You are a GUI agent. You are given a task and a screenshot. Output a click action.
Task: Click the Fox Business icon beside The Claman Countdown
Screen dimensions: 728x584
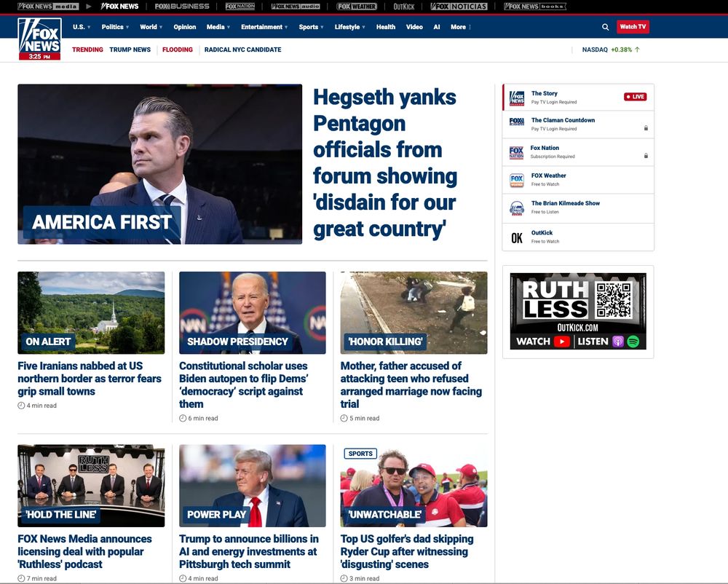point(517,122)
